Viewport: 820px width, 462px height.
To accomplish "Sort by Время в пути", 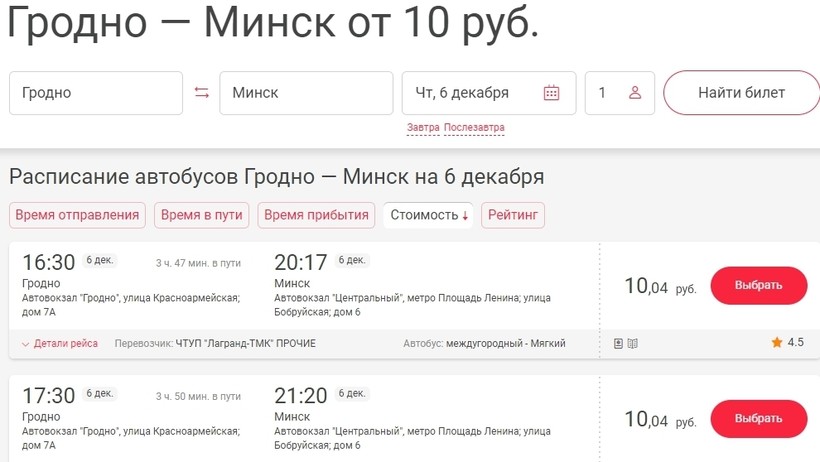I will click(201, 215).
